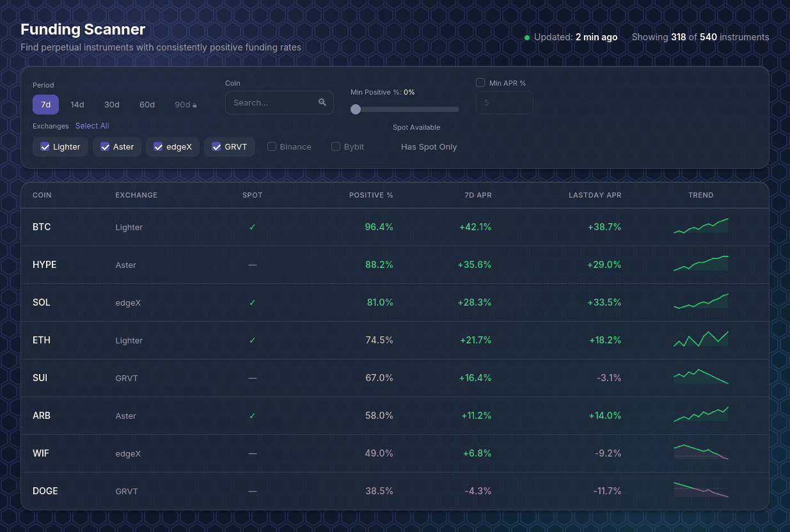Focus the coin Search field
This screenshot has width=790, height=532.
pos(280,102)
